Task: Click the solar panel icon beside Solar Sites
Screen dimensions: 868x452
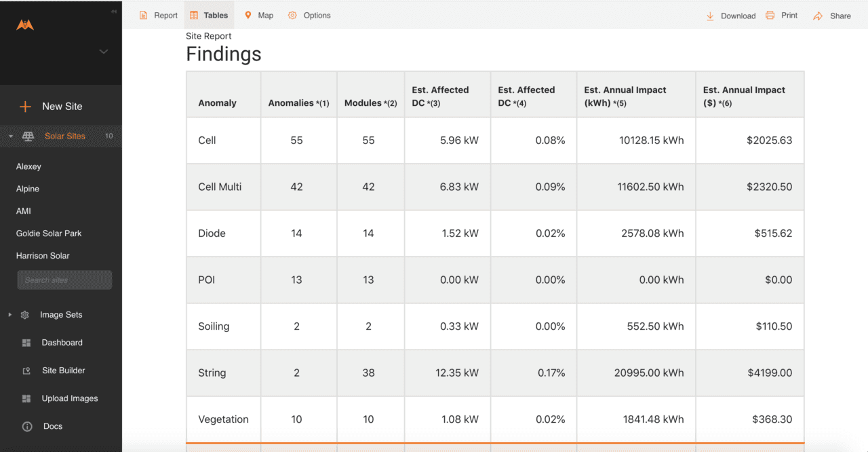Action: click(x=28, y=136)
